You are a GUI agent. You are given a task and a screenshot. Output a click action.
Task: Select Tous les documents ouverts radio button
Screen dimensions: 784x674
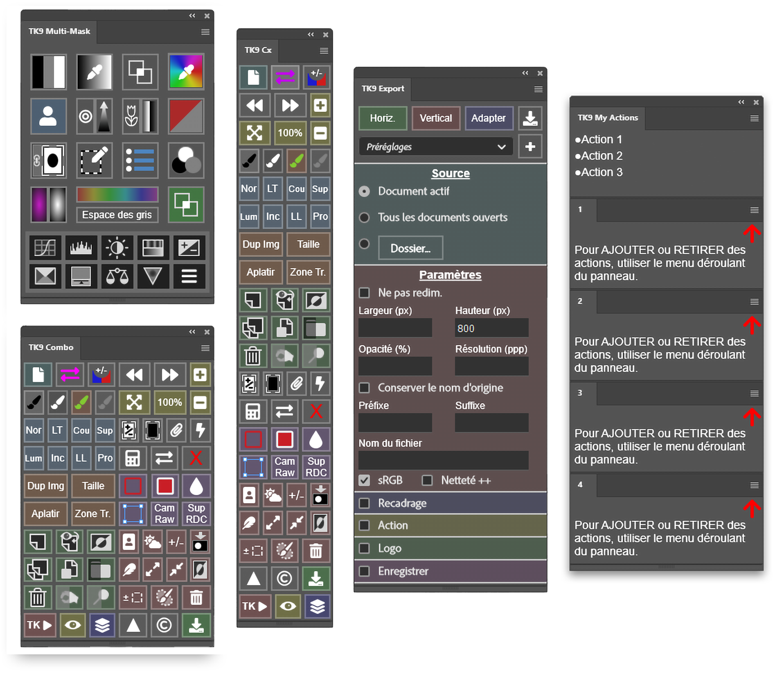point(364,217)
